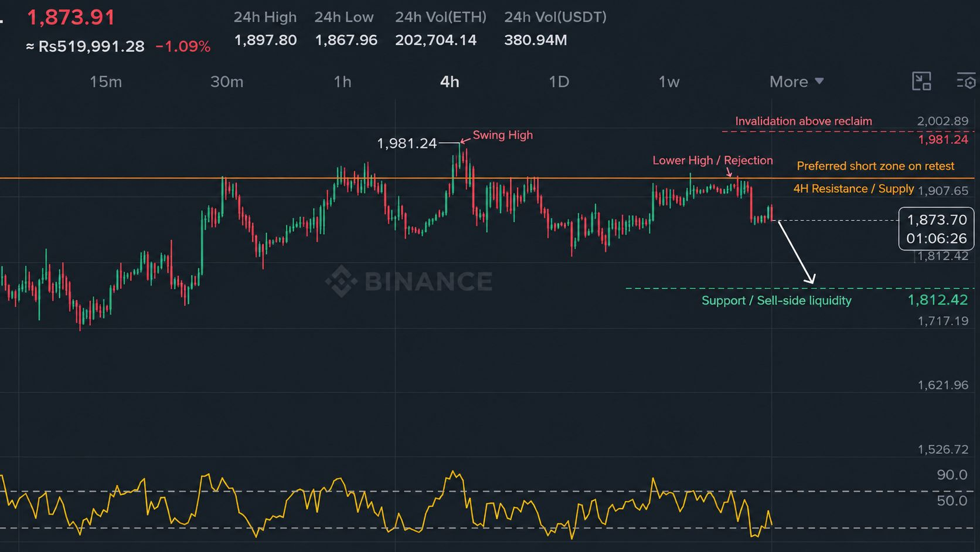Open the chart settings icon
The height and width of the screenshot is (552, 980).
pos(967,82)
